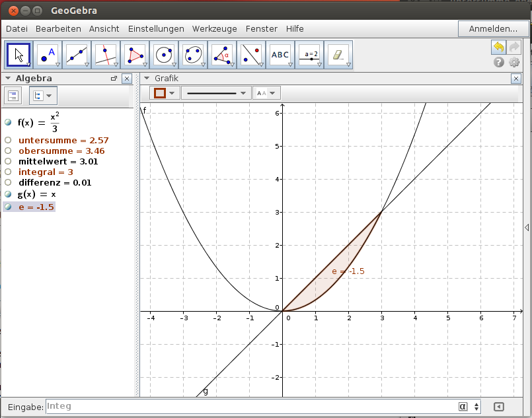Select the differenz = 0.01 entry
Screen dimensions: 532x418
point(55,182)
